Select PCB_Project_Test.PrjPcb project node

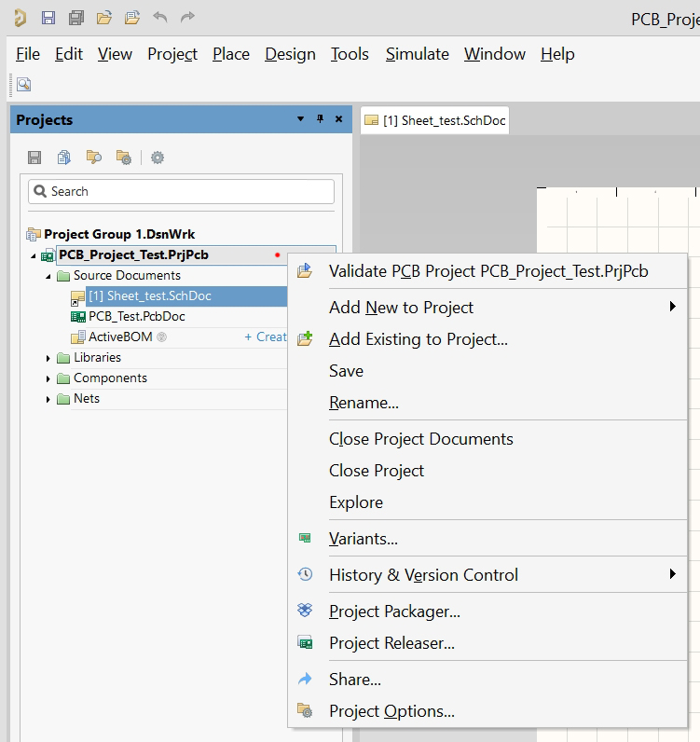133,255
